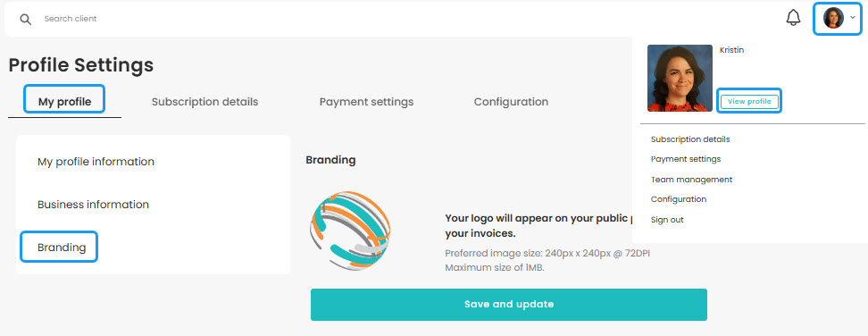The image size is (868, 336).
Task: Click the small user avatar in header
Action: [x=833, y=18]
